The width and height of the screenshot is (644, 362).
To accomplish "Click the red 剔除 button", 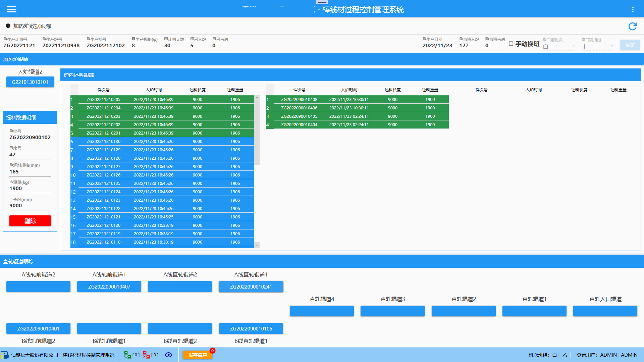I will point(30,221).
